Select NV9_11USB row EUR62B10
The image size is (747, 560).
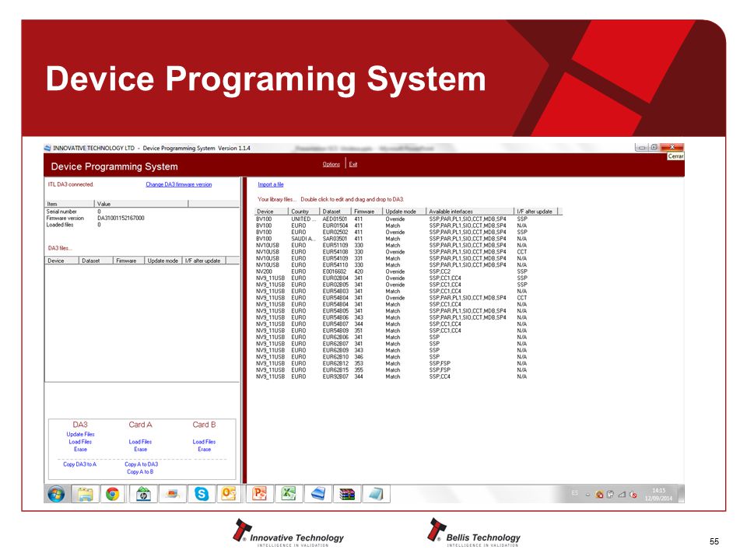click(409, 357)
